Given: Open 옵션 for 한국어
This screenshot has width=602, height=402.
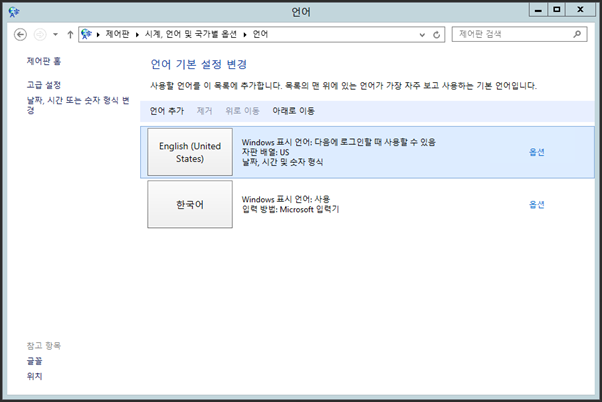Looking at the screenshot, I should click(x=536, y=204).
